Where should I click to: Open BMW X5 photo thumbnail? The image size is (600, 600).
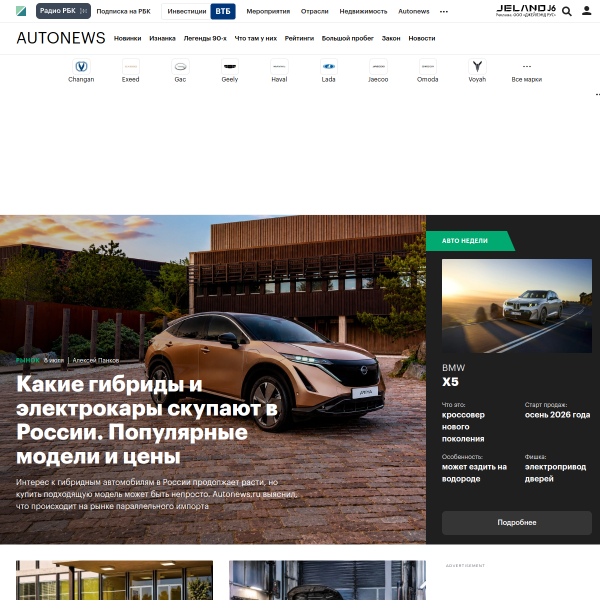click(517, 306)
